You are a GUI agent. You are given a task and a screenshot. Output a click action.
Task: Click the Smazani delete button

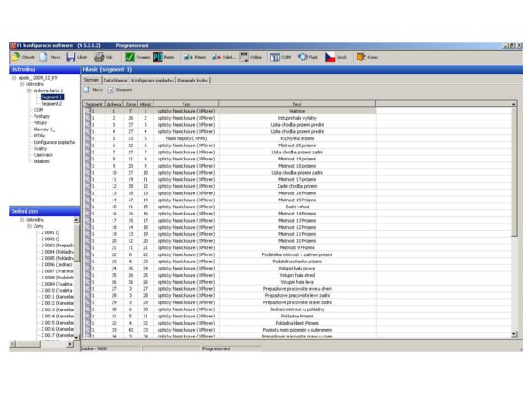click(x=119, y=90)
